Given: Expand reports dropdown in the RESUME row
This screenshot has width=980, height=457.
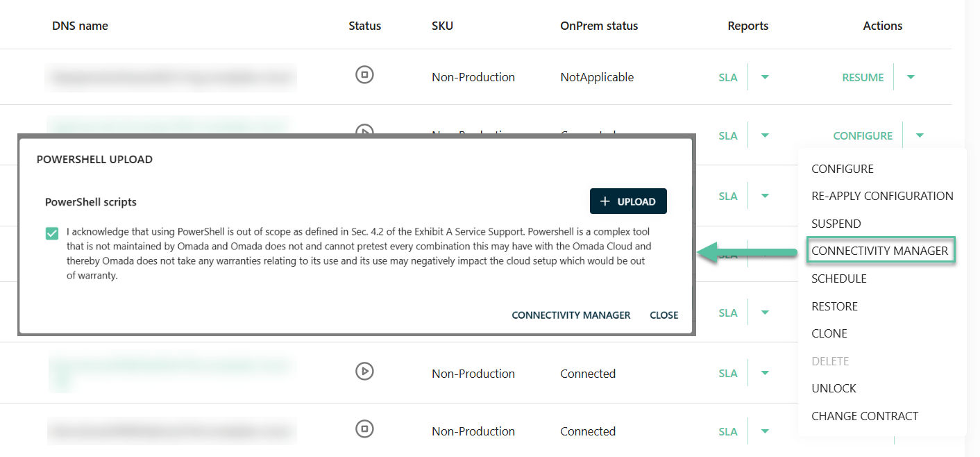Looking at the screenshot, I should click(765, 77).
